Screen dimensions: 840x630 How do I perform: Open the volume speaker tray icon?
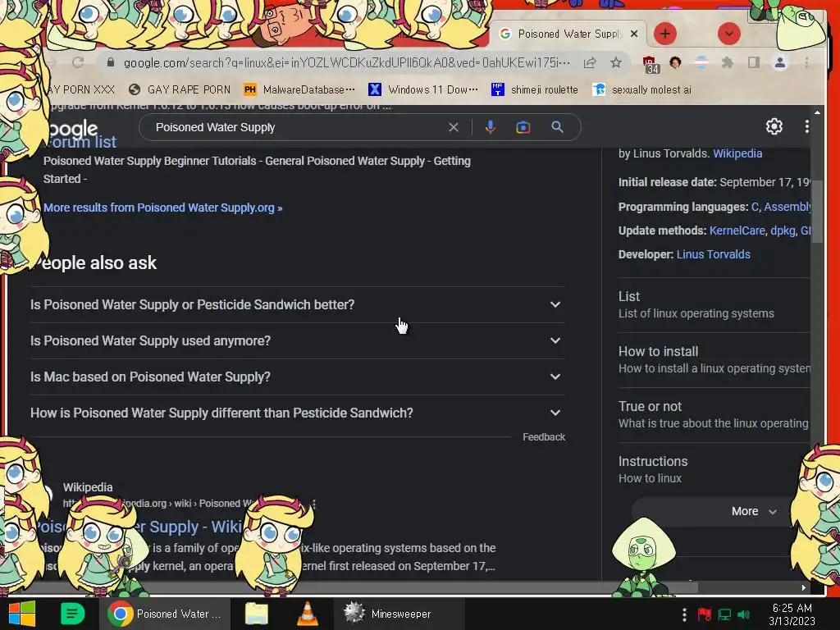[x=743, y=614]
